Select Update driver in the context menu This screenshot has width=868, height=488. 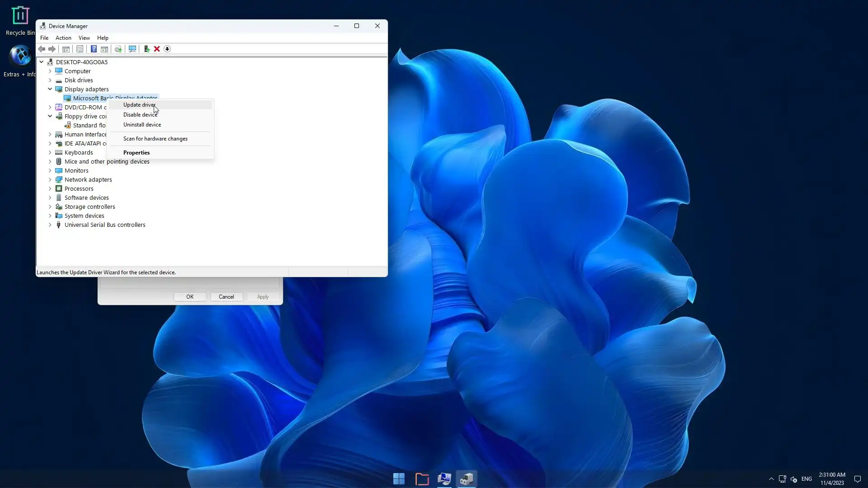(139, 104)
